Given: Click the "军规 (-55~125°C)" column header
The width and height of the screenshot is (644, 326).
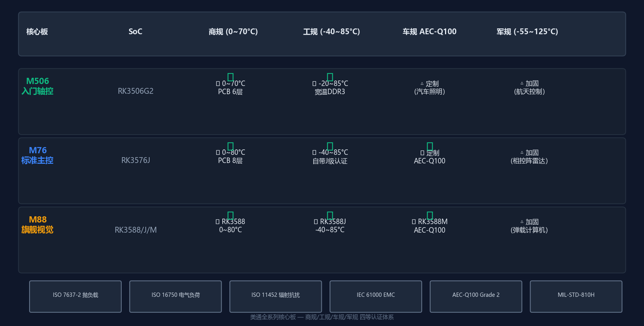Looking at the screenshot, I should pos(527,32).
